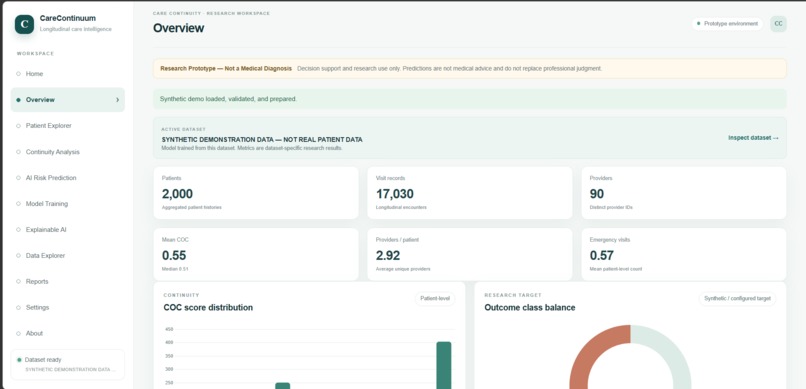806x389 pixels.
Task: Click the Overview chevron arrow
Action: (117, 100)
